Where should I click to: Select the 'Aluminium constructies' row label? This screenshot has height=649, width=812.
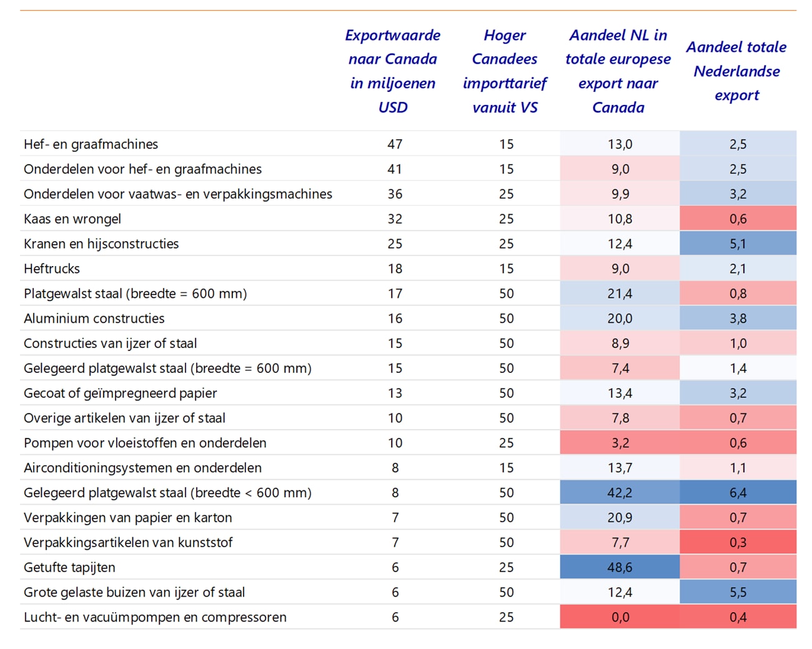coord(94,319)
